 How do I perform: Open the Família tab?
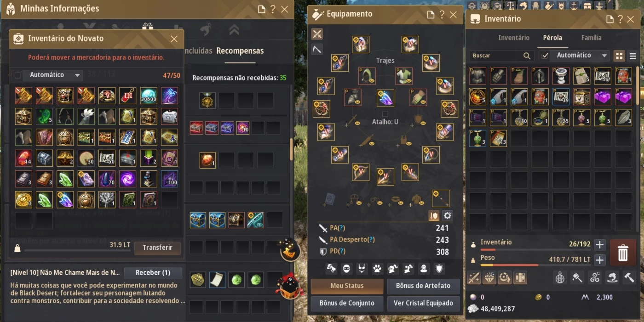(x=591, y=38)
